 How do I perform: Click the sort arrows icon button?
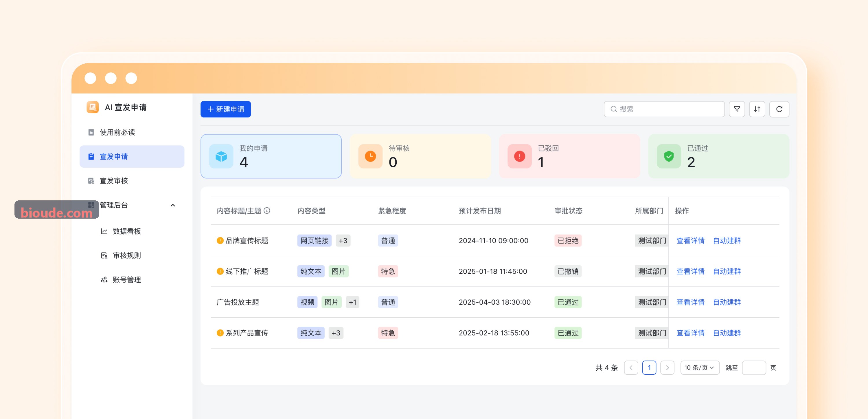[757, 109]
